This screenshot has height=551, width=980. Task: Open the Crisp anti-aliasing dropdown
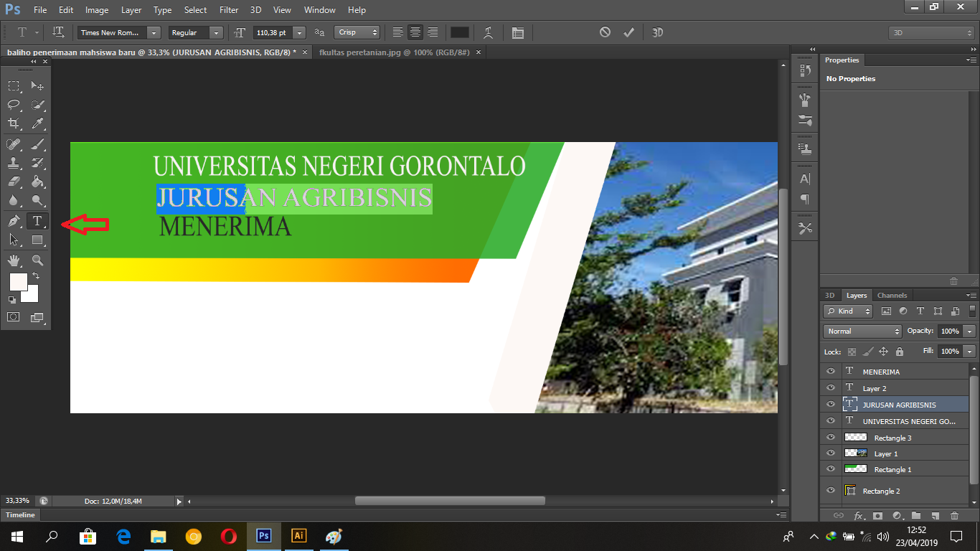[357, 32]
